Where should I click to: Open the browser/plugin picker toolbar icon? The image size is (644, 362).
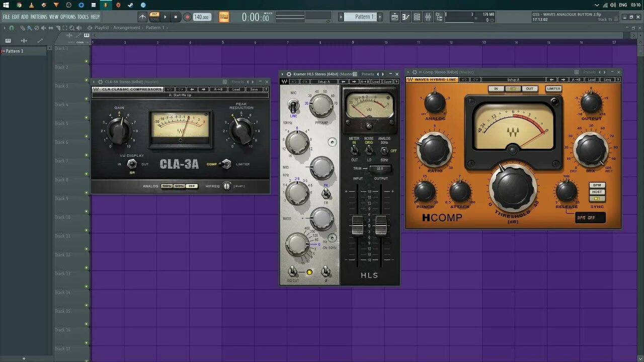point(439,17)
